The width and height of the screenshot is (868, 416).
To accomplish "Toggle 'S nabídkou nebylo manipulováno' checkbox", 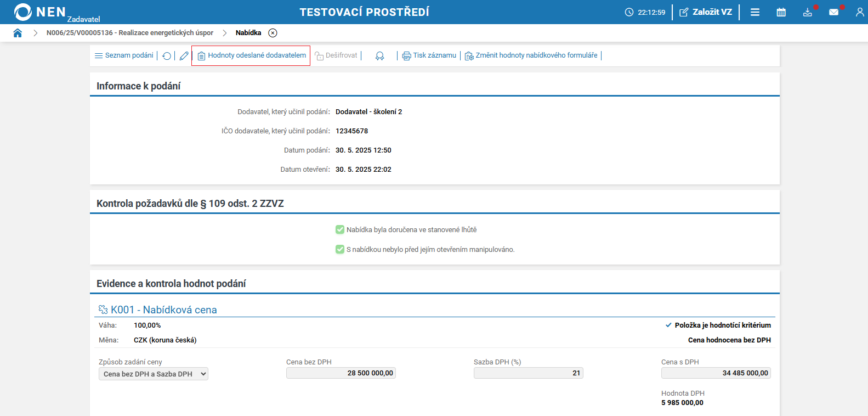I will [x=340, y=249].
